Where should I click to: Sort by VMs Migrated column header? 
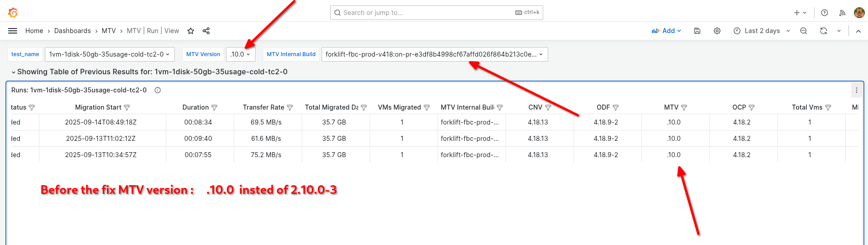pyautogui.click(x=399, y=107)
